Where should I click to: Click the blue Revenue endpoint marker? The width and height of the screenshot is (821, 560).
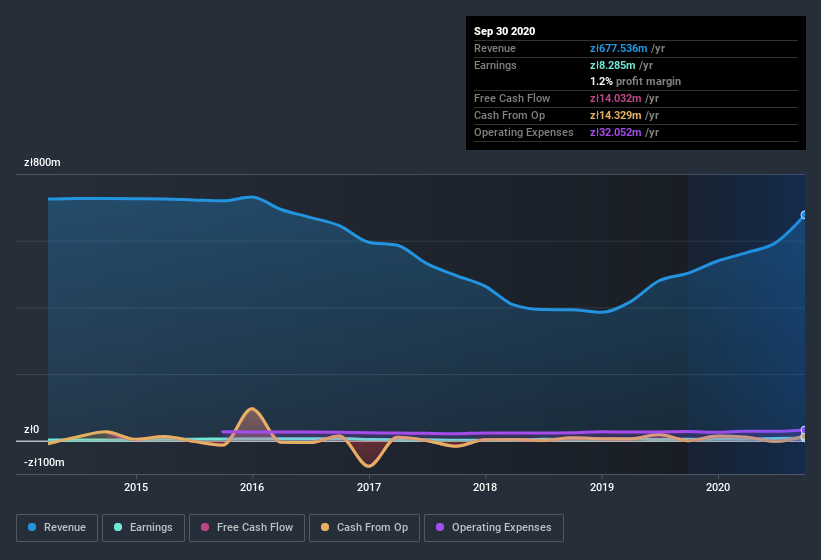tap(804, 215)
